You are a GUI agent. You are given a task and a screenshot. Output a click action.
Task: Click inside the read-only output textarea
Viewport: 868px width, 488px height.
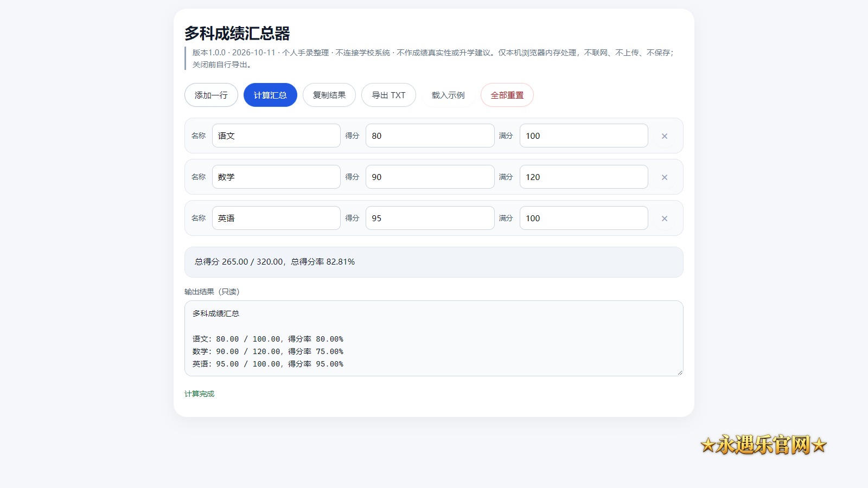(434, 338)
